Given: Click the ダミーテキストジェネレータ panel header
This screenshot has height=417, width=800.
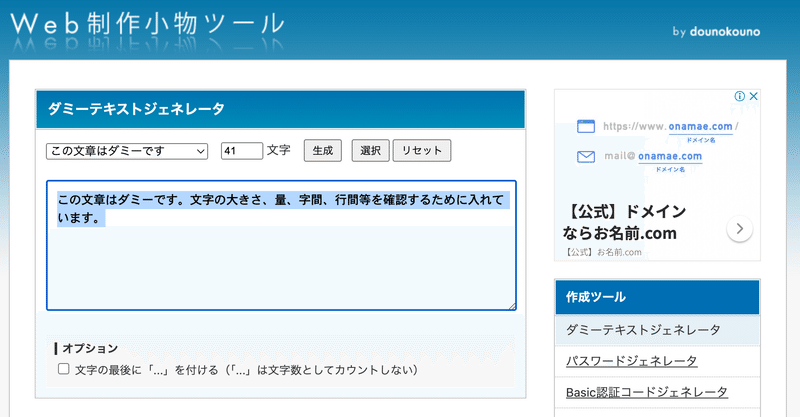Looking at the screenshot, I should pyautogui.click(x=281, y=109).
